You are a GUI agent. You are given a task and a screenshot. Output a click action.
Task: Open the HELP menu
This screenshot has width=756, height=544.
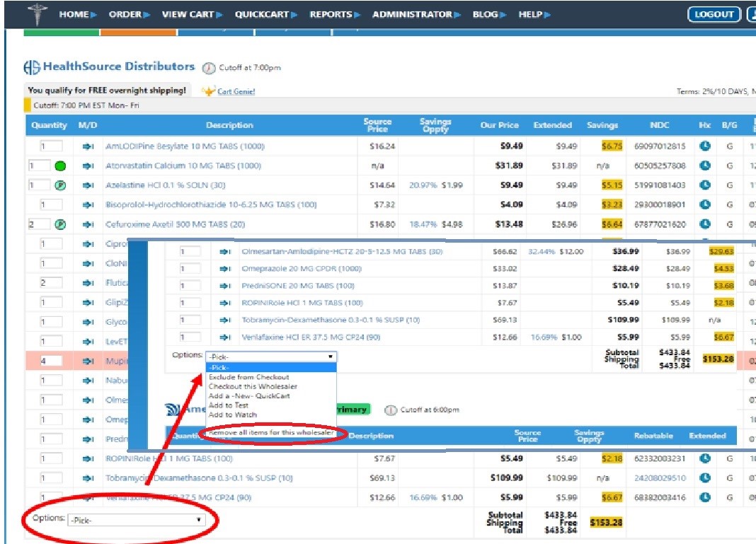pyautogui.click(x=534, y=14)
